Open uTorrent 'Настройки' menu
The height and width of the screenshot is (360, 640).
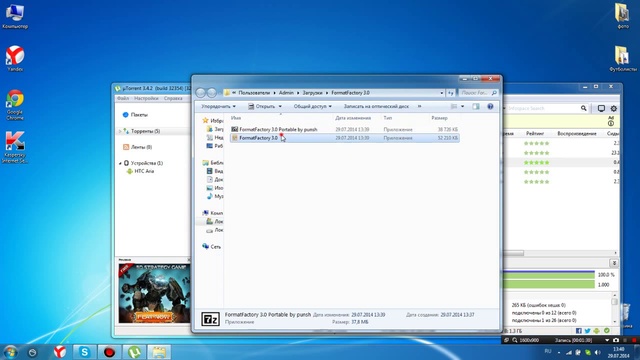(146, 98)
